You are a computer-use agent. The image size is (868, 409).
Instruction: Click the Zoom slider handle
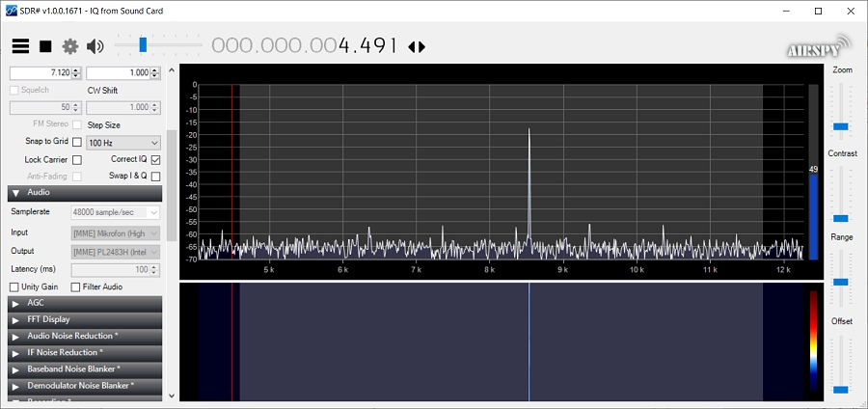coord(840,126)
